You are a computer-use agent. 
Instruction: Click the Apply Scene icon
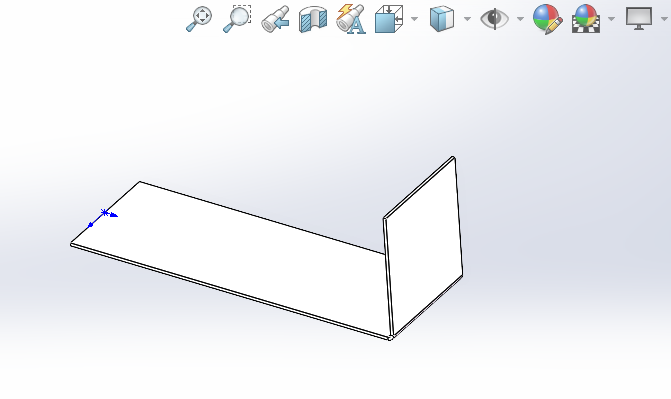tap(586, 19)
